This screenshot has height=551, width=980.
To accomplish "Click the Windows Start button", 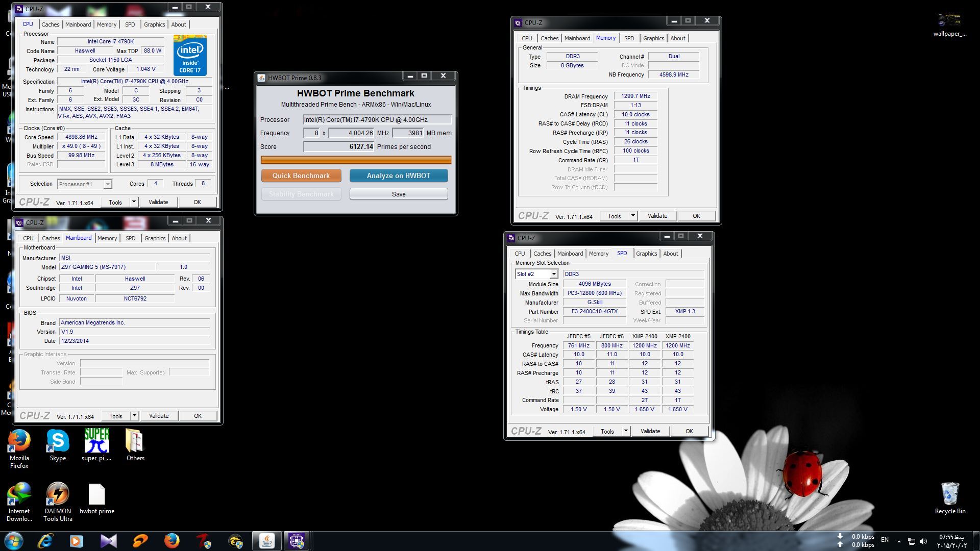I will coord(14,541).
